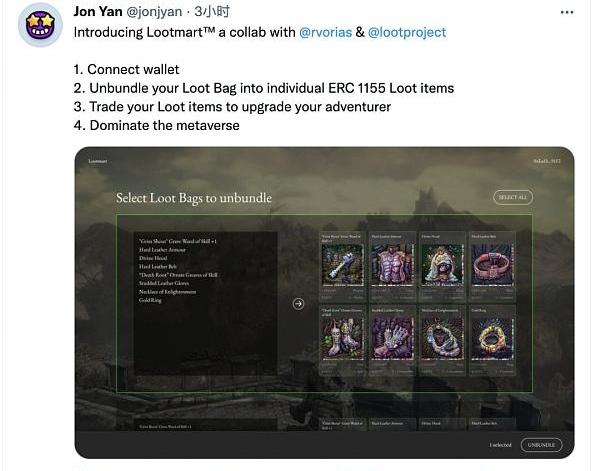The width and height of the screenshot is (600, 471).
Task: Open the @rvorias mention link
Action: tap(325, 32)
